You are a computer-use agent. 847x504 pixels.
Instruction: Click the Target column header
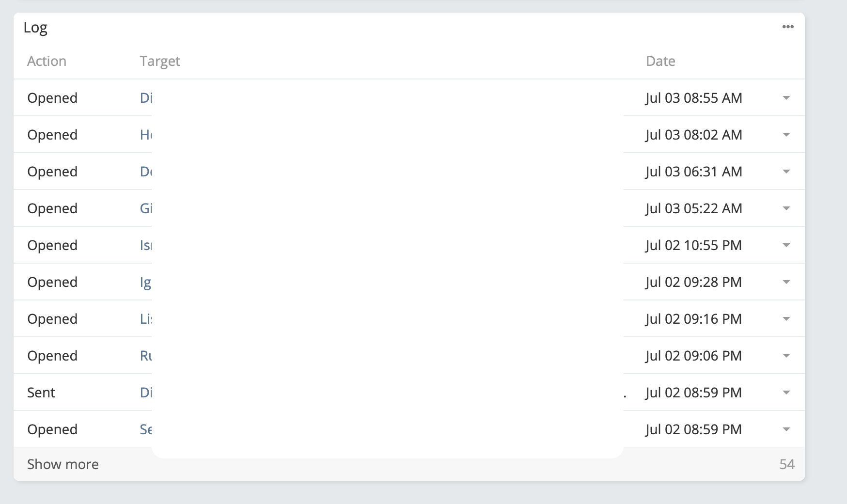tap(160, 61)
